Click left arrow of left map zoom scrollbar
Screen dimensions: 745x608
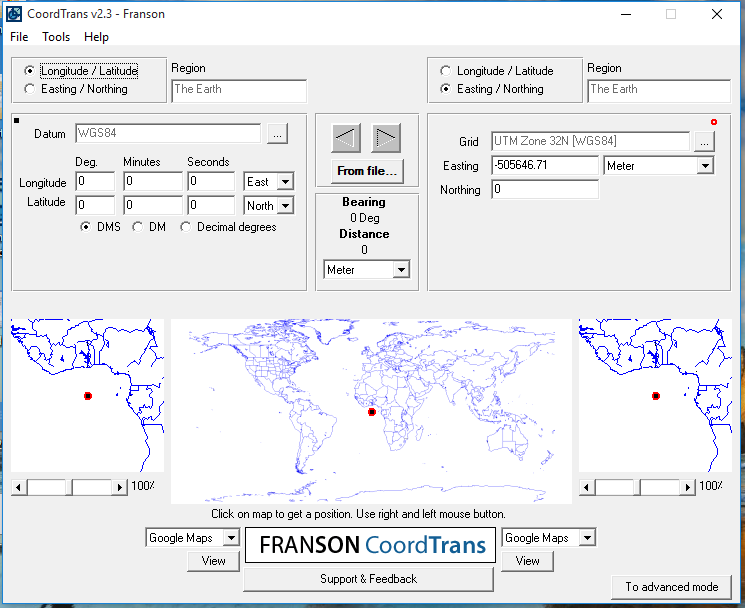[x=19, y=487]
